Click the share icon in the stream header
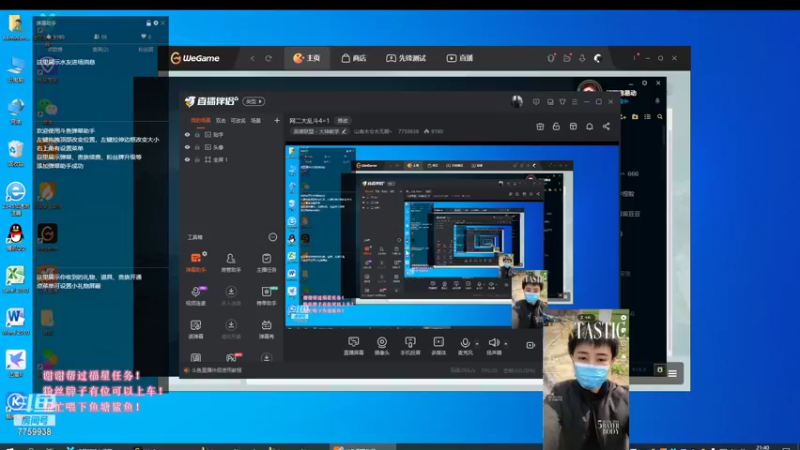The image size is (800, 450). pos(606,126)
